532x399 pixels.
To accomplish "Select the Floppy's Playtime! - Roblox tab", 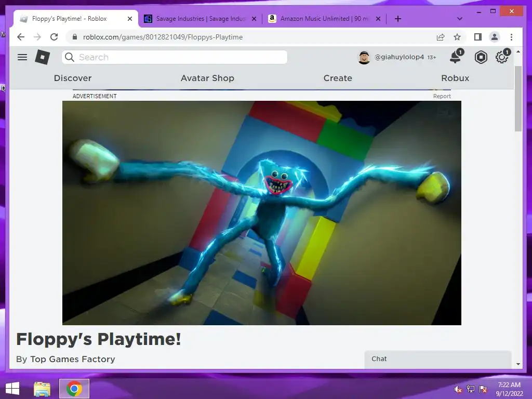I will [76, 19].
